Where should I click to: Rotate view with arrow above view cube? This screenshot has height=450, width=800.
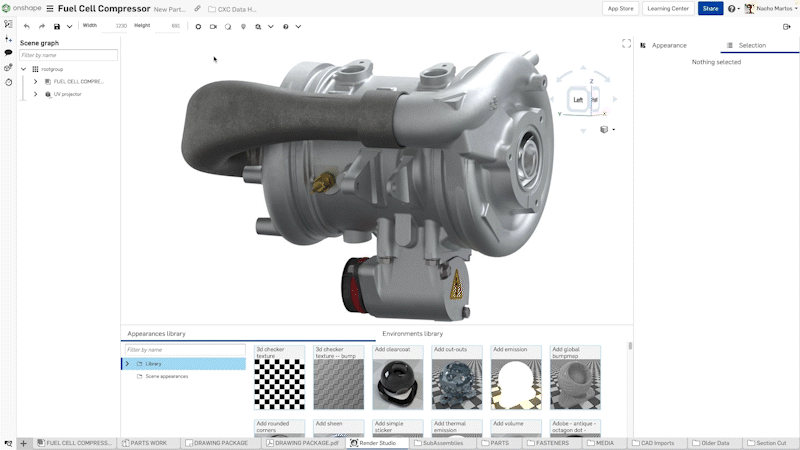click(583, 68)
